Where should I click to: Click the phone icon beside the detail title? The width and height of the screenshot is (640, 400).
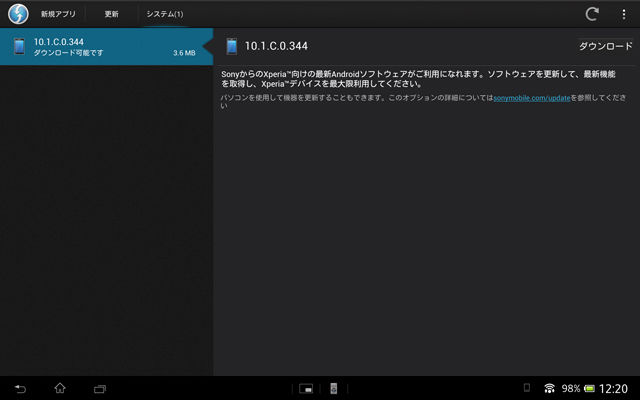click(x=231, y=46)
